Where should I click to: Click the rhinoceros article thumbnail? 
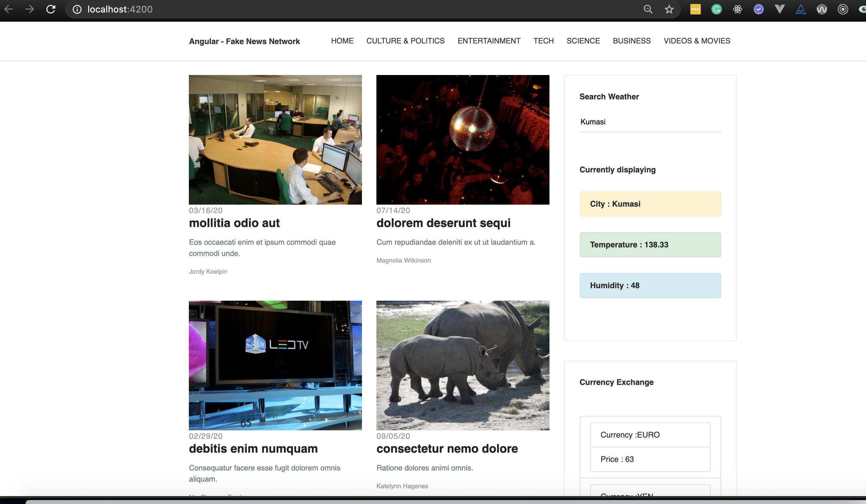coord(463,365)
